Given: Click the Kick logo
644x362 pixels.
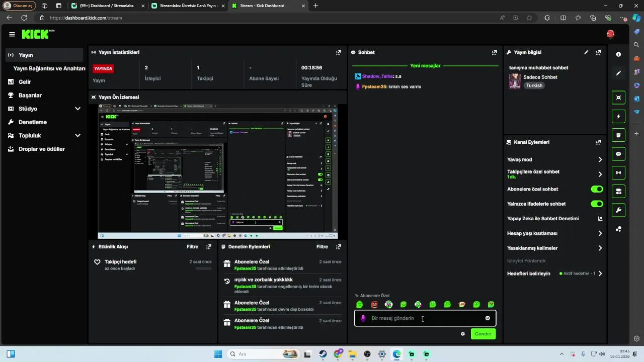Looking at the screenshot, I should click(38, 34).
